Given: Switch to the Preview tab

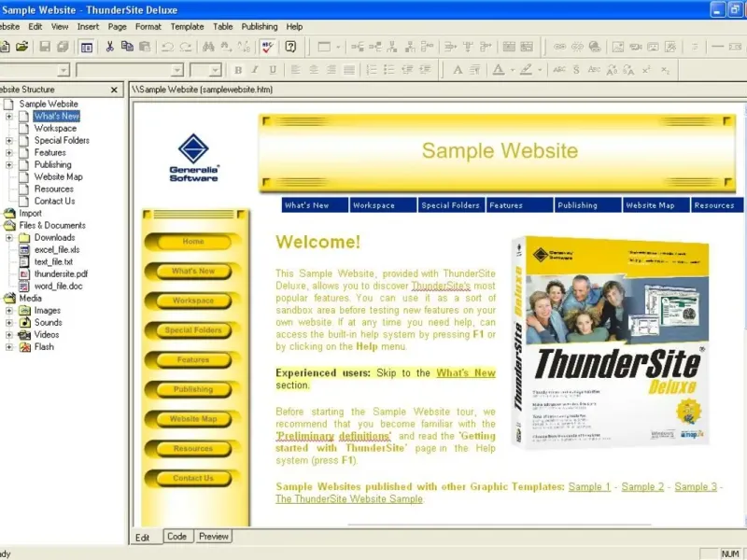Looking at the screenshot, I should (x=214, y=536).
